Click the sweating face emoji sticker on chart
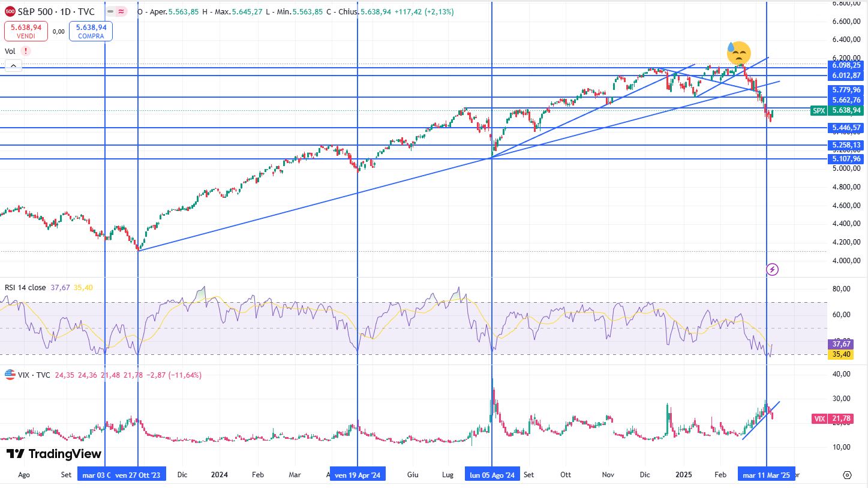Viewport: 868px width, 488px height. click(x=738, y=53)
